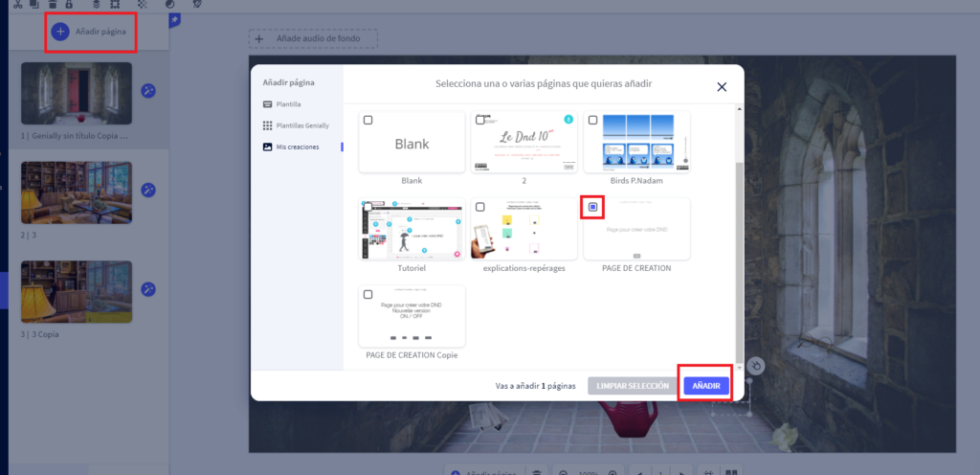Click the Añade audio de fondo button
The height and width of the screenshot is (475, 980).
click(x=313, y=38)
